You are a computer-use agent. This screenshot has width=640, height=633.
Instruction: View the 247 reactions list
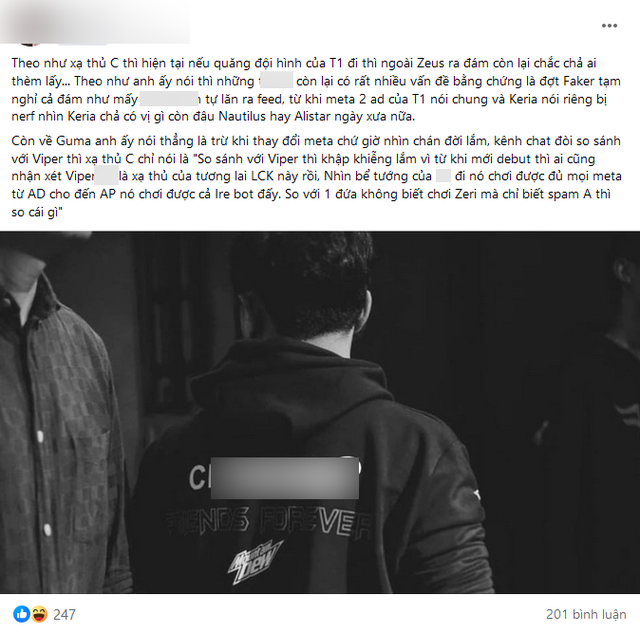(x=64, y=614)
